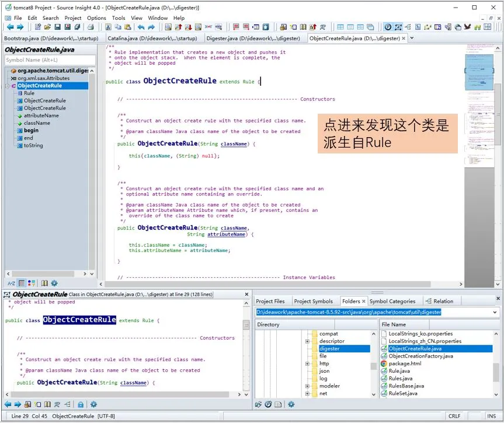Screen dimensions: 504x423
Task: Select the toString method in symbol list
Action: point(33,145)
